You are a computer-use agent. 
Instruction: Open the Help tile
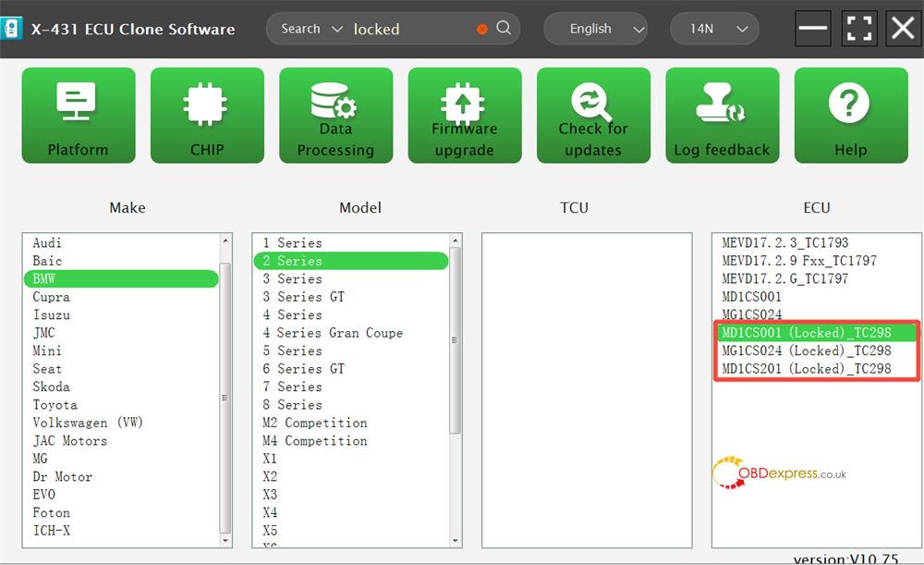pyautogui.click(x=851, y=115)
